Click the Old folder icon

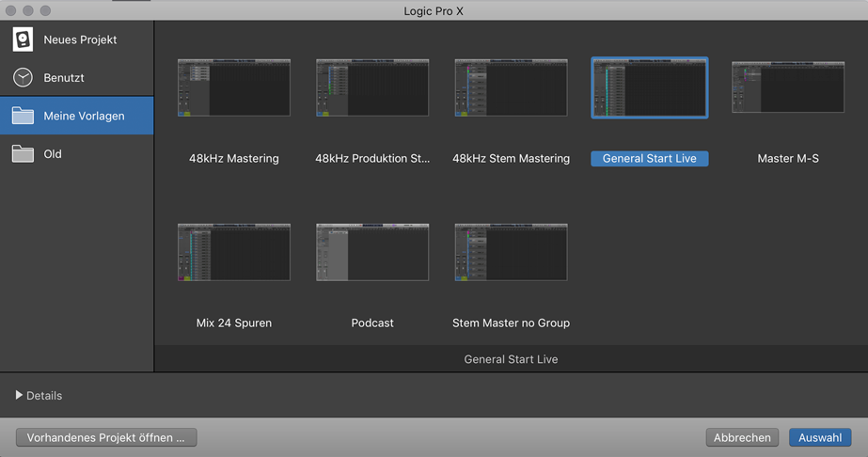[x=23, y=154]
